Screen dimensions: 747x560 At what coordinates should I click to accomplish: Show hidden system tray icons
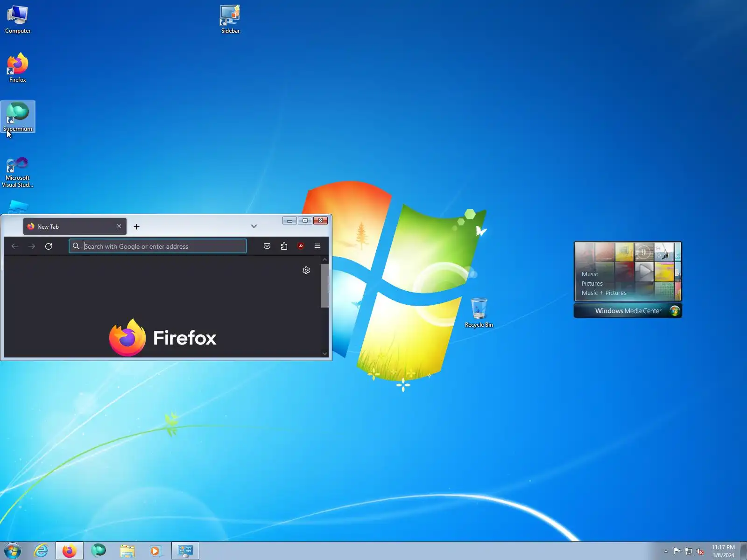(x=666, y=551)
